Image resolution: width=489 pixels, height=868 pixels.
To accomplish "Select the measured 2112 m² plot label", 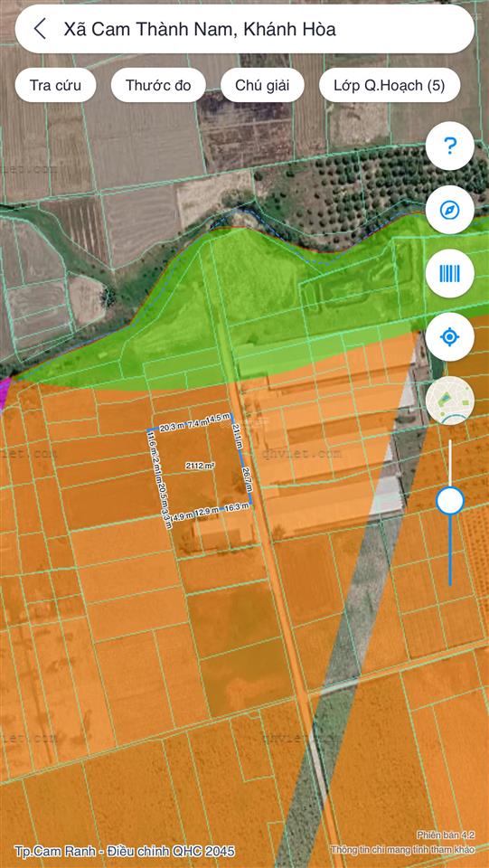I will pos(201,467).
